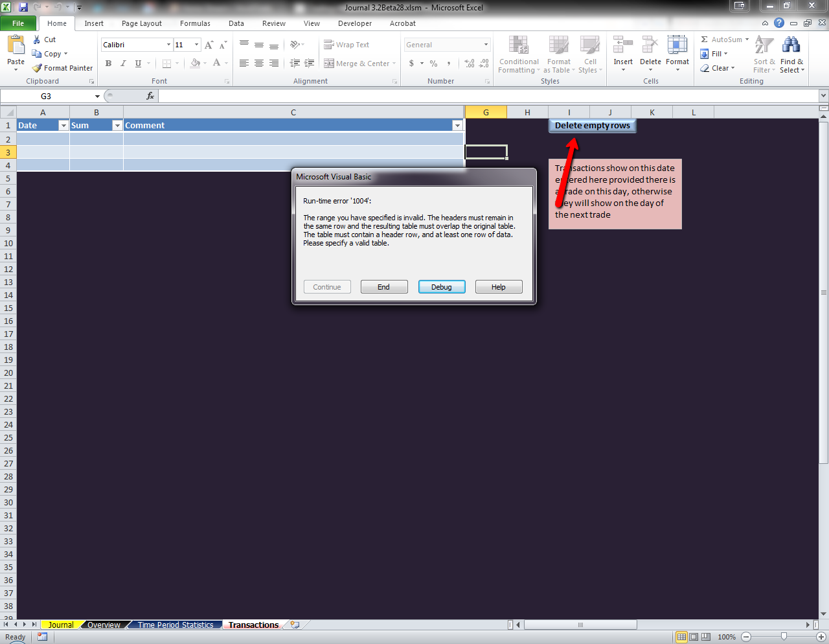Click the Help button in dialog
The width and height of the screenshot is (829, 644).
pyautogui.click(x=499, y=287)
